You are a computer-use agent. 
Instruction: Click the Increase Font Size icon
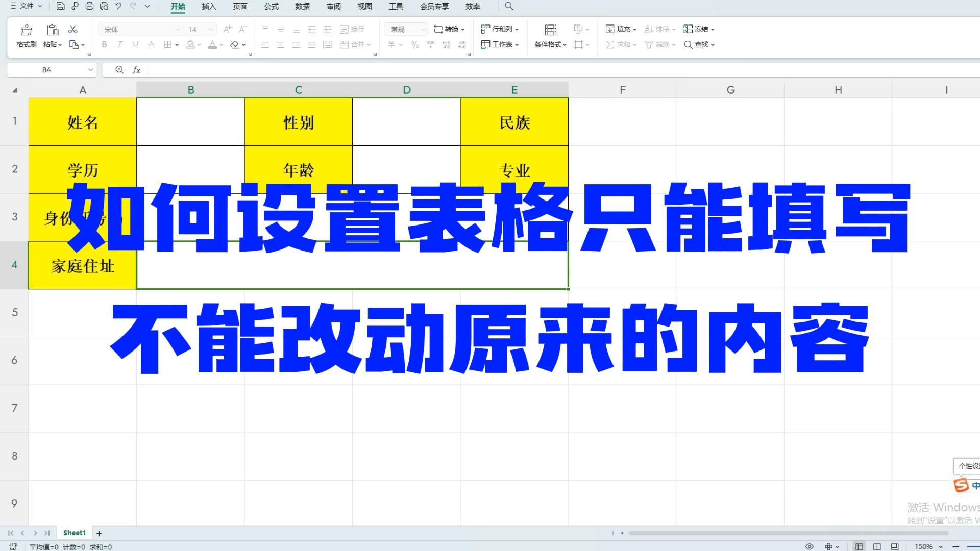click(x=228, y=29)
